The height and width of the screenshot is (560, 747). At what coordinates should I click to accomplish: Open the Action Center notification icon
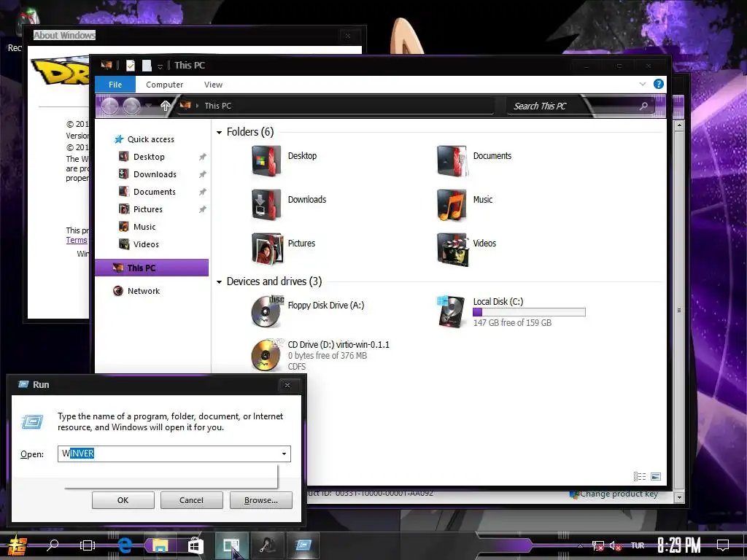point(723,545)
